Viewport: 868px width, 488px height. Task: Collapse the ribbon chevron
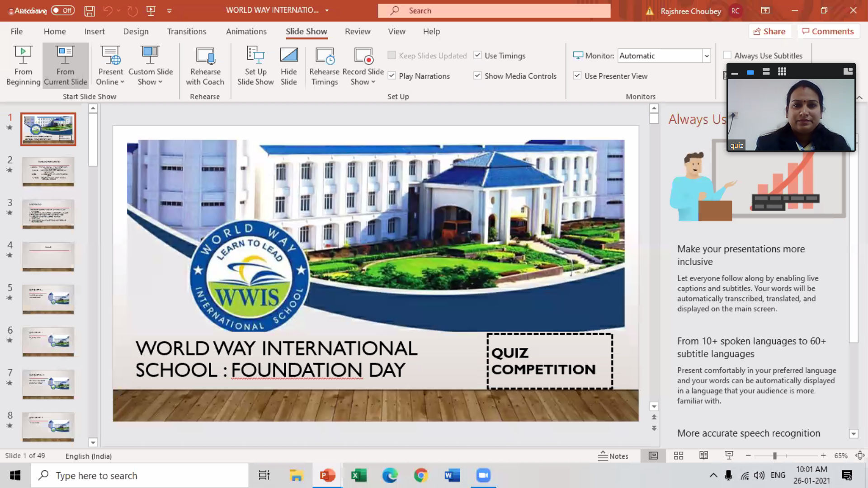tap(859, 97)
